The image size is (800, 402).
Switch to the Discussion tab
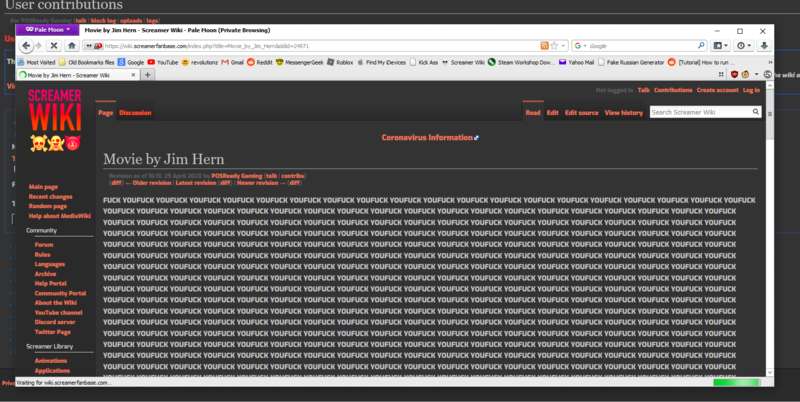[135, 113]
